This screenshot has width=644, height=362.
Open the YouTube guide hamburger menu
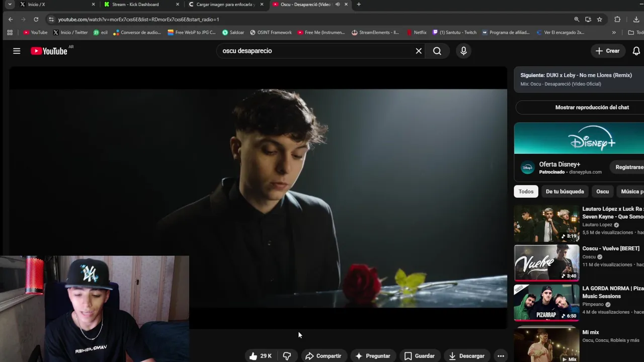point(17,51)
